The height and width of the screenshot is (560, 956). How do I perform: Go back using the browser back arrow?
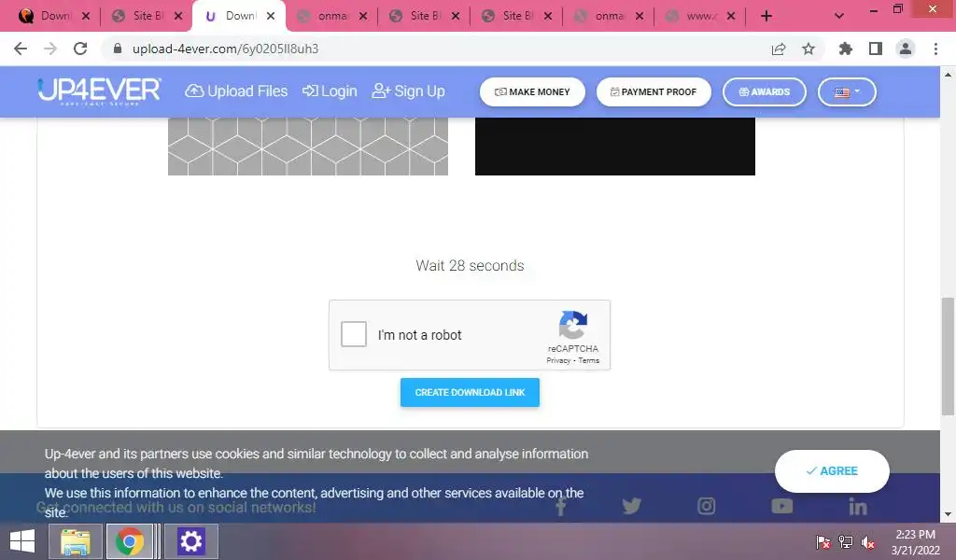click(21, 49)
